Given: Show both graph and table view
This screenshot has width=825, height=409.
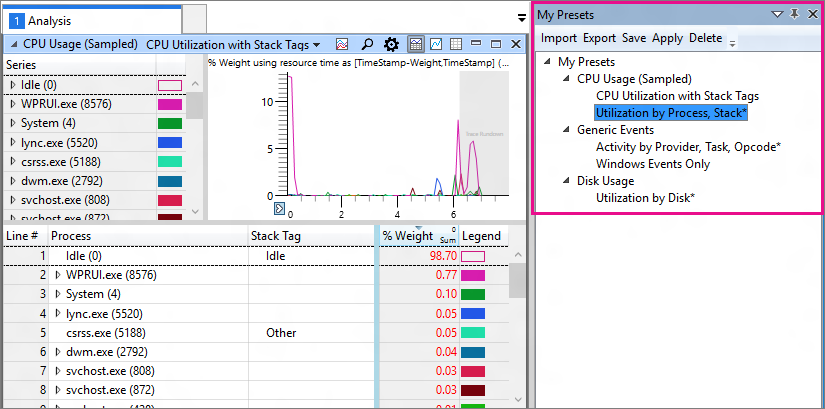Looking at the screenshot, I should (x=416, y=44).
